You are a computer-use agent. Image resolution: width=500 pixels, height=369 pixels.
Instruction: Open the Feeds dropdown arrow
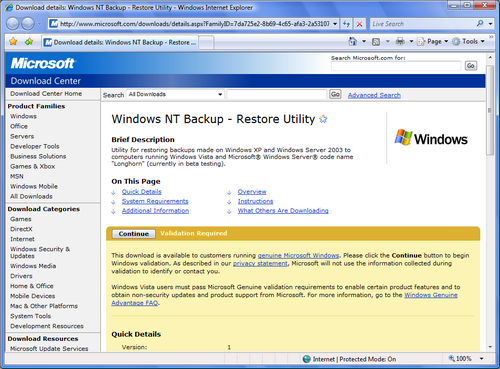(387, 41)
